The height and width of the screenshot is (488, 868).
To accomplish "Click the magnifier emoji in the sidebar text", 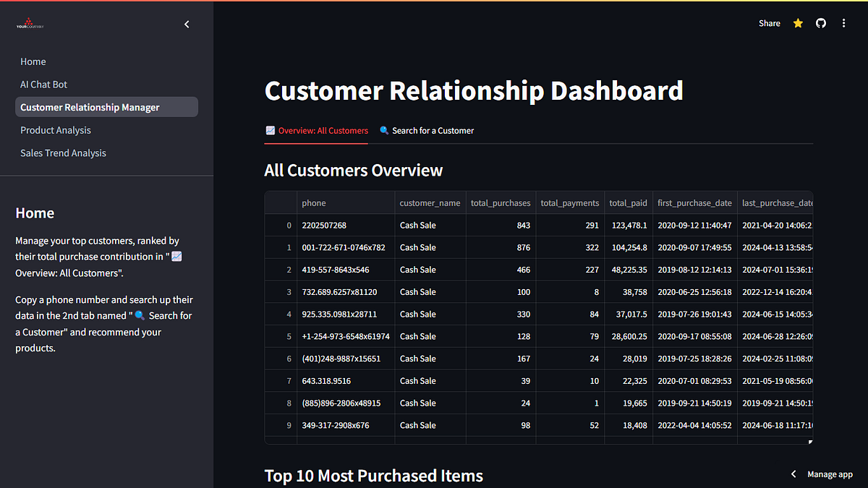I will tap(139, 314).
